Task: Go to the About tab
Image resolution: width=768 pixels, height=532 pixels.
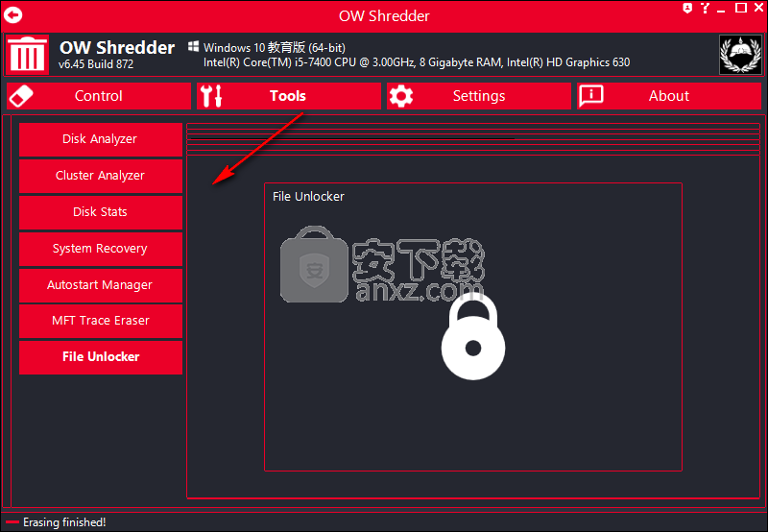Action: 669,95
